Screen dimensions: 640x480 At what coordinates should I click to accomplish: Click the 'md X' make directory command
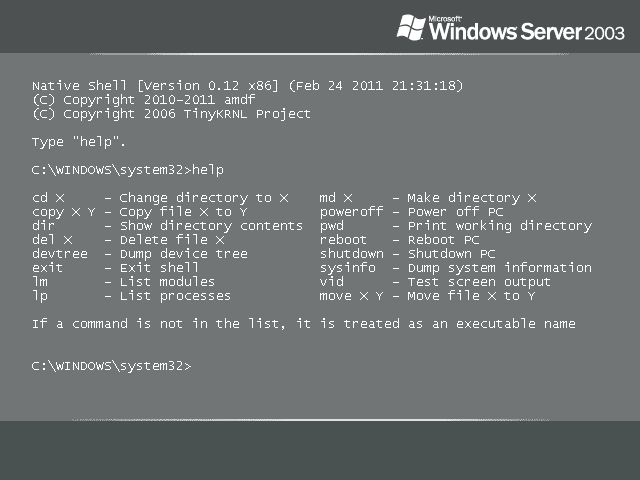coord(336,198)
